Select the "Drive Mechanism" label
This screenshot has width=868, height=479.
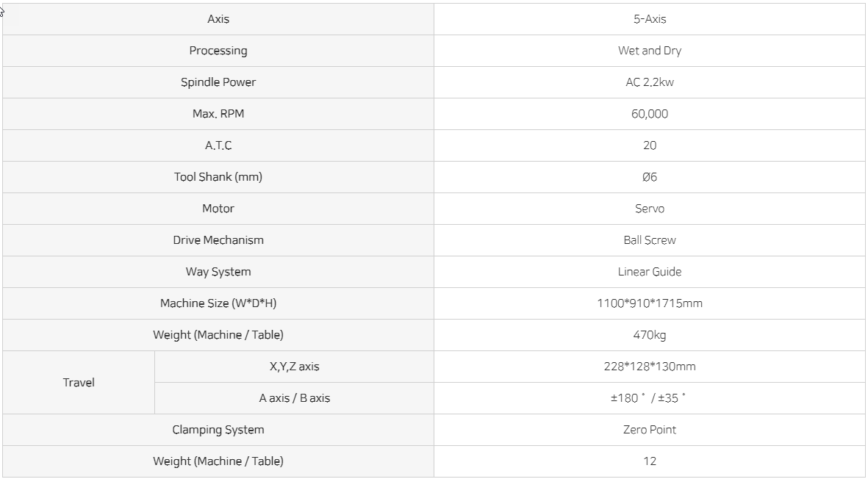tap(218, 240)
